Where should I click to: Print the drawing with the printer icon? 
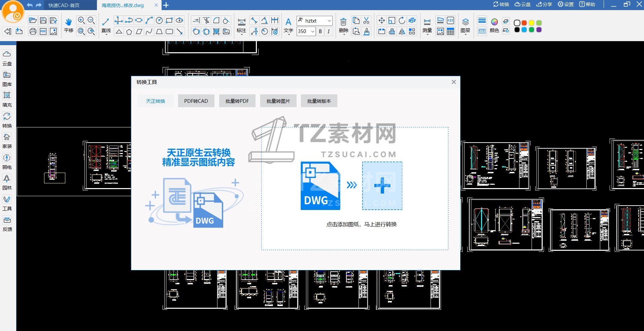pos(33,31)
